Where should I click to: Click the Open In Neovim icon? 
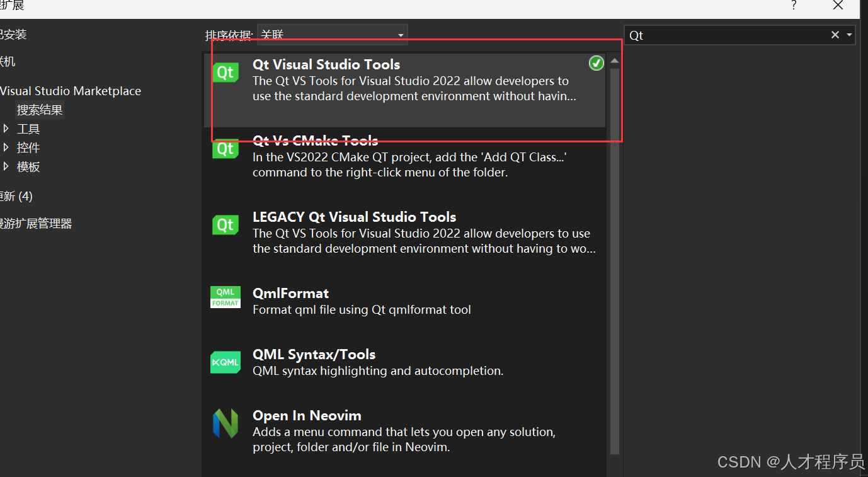pyautogui.click(x=226, y=423)
